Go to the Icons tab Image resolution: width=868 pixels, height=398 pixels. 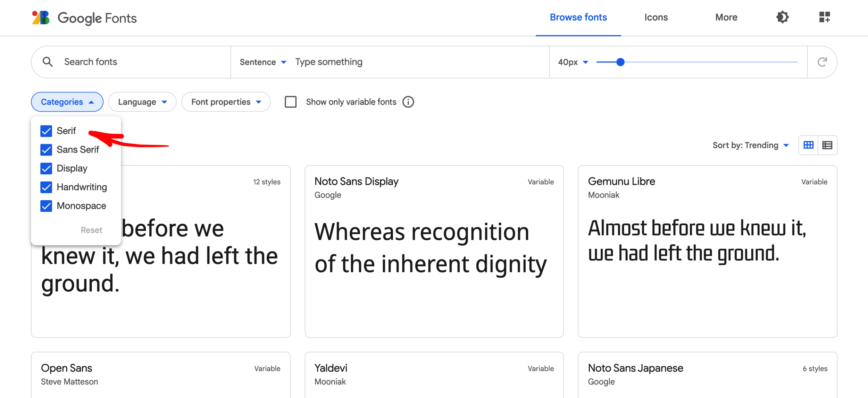[x=656, y=17]
